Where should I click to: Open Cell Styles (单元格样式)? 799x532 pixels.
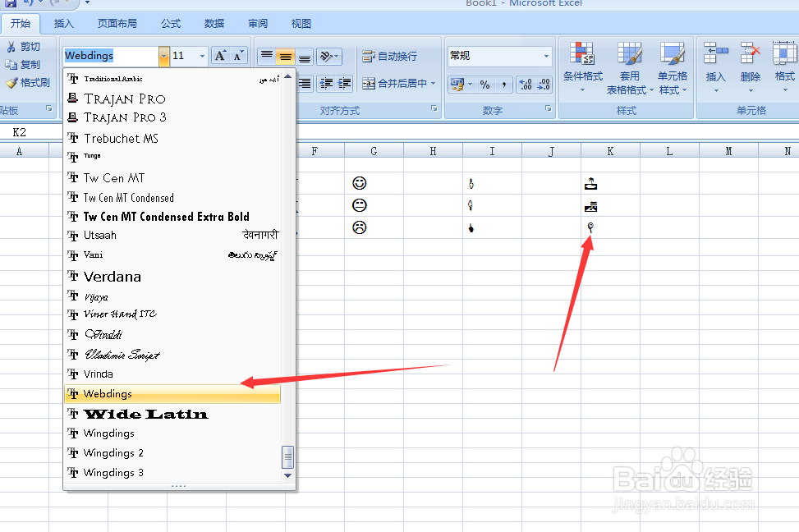point(673,67)
